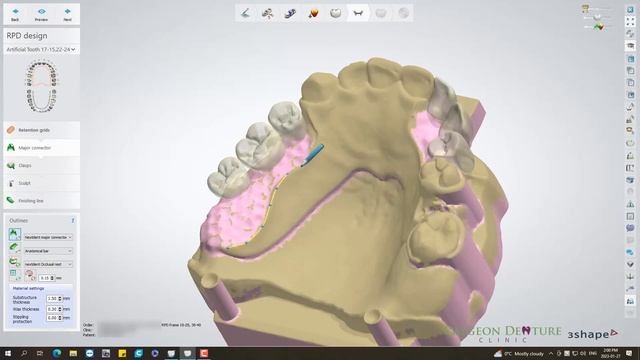Screen dimensions: 640x360
Task: Click the Wax thickness value field
Action: (54, 309)
